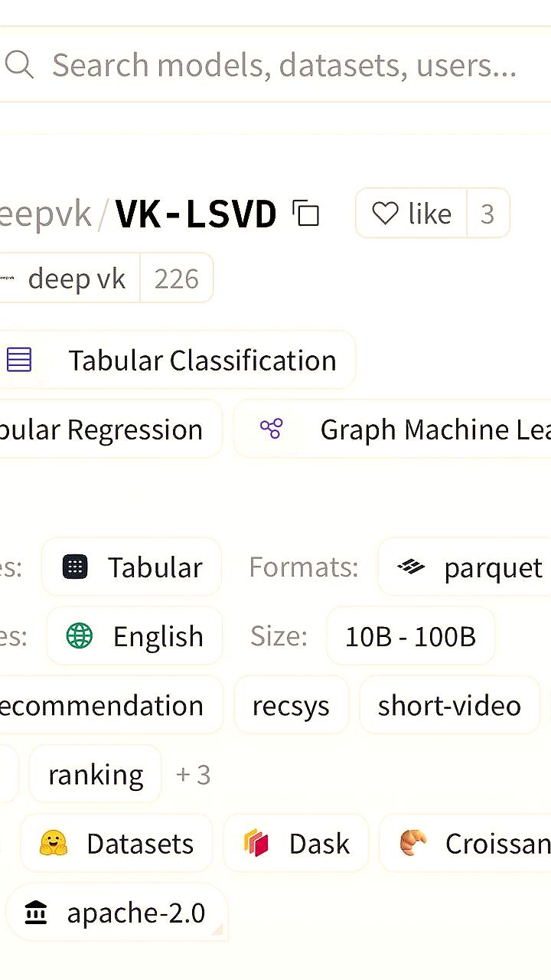Click the search magnifier icon
The width and height of the screenshot is (551, 980).
[19, 65]
